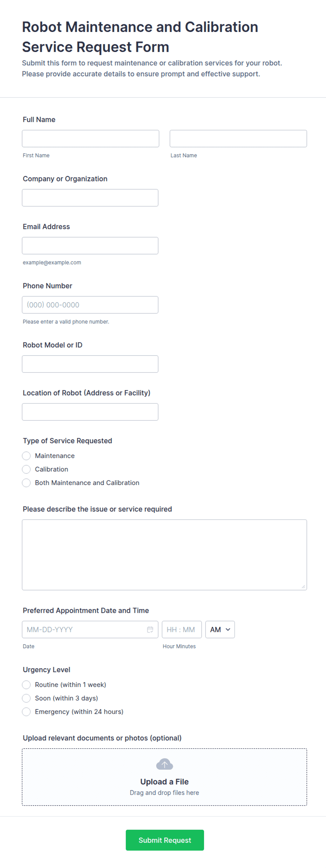
Task: Click the Last Name input field
Action: pyautogui.click(x=238, y=138)
